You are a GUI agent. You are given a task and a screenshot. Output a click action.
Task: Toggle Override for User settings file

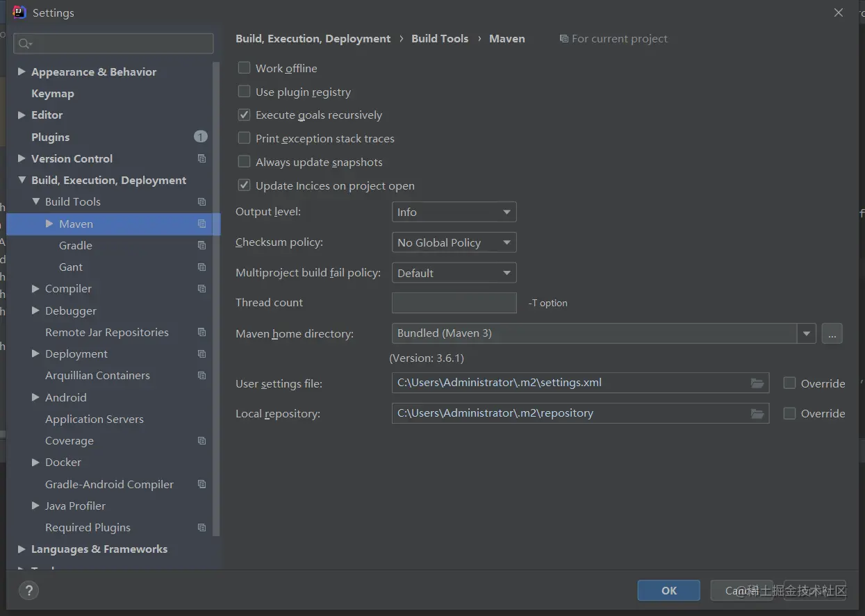pos(789,383)
